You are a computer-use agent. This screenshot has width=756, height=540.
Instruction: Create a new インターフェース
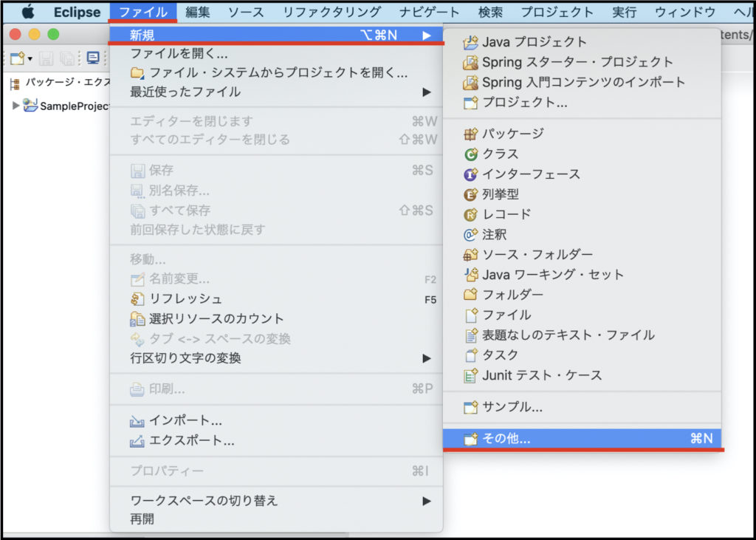(x=582, y=174)
